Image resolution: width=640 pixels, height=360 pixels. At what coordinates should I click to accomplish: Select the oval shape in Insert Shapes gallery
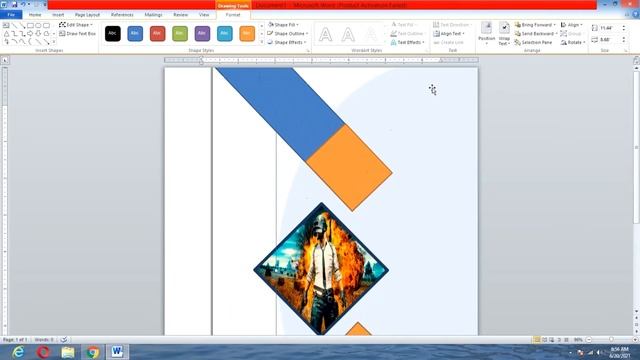tap(38, 25)
